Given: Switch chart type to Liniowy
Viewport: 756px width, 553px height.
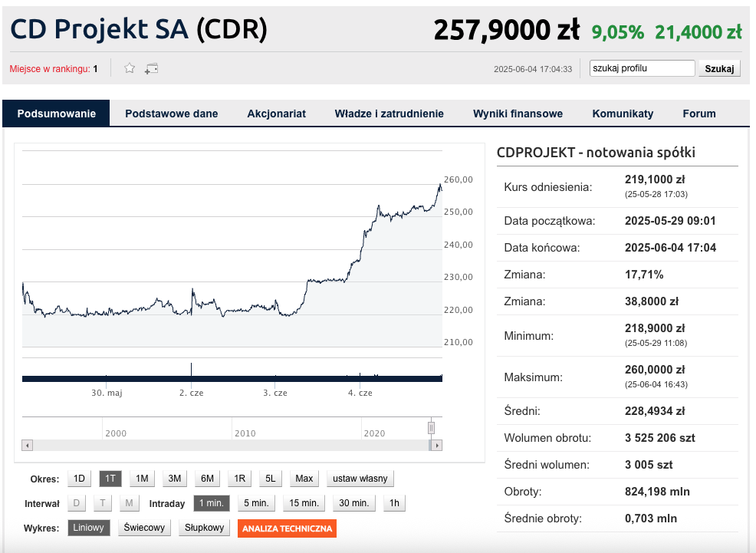Looking at the screenshot, I should click(89, 528).
